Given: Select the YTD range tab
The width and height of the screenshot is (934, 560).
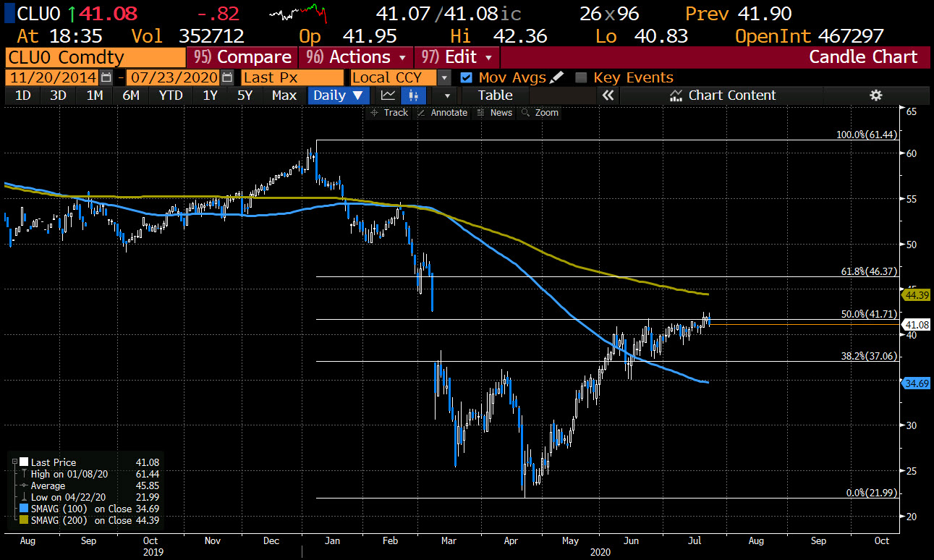Looking at the screenshot, I should point(171,95).
